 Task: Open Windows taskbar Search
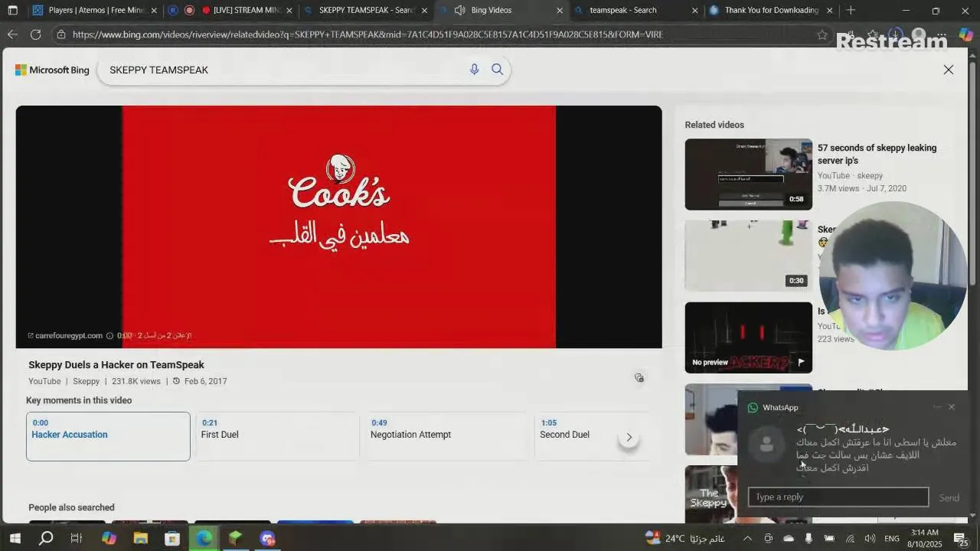(x=46, y=538)
